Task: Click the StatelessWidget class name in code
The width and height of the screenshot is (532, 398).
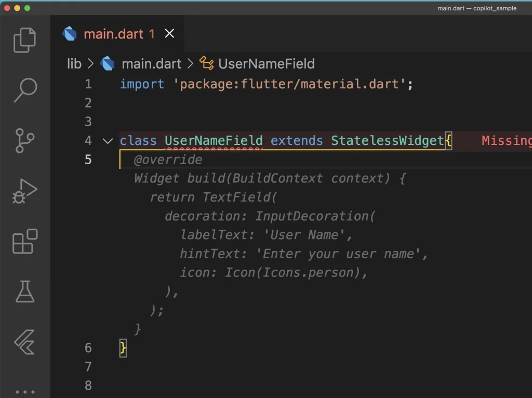Action: coord(388,141)
